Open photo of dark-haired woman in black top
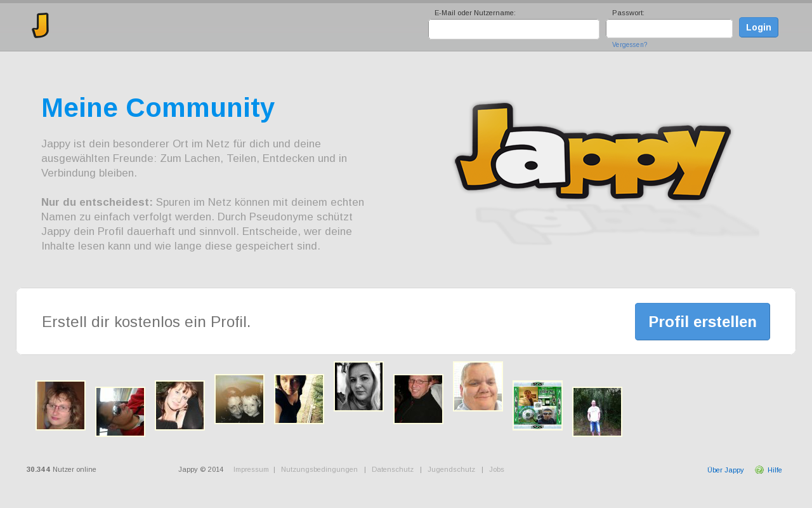The height and width of the screenshot is (508, 812). (299, 399)
